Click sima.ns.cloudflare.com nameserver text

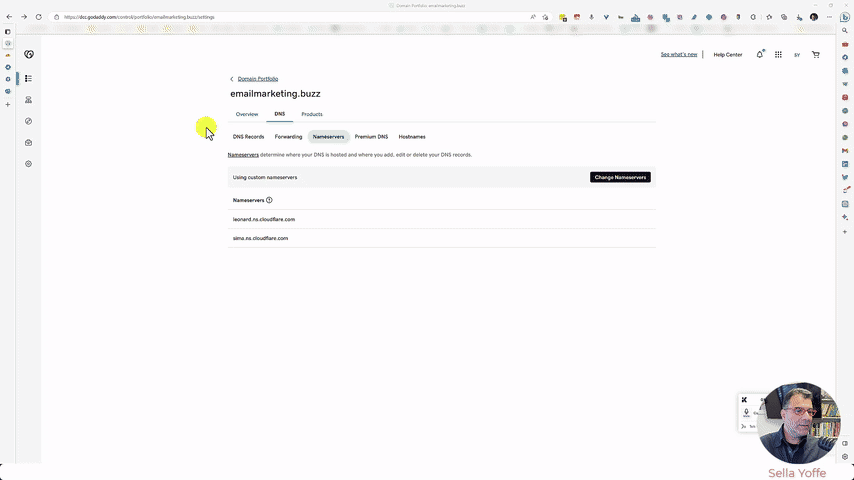[x=260, y=238]
